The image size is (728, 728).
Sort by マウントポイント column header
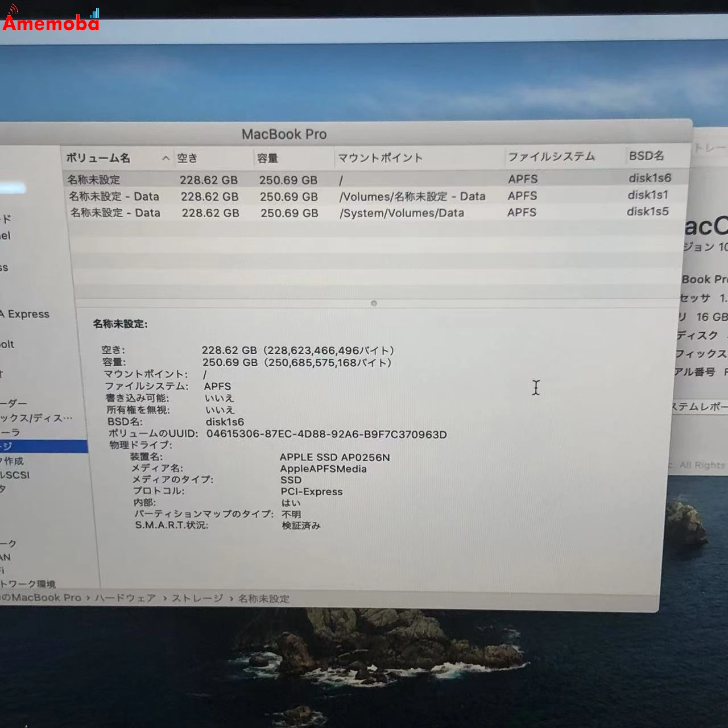[381, 157]
